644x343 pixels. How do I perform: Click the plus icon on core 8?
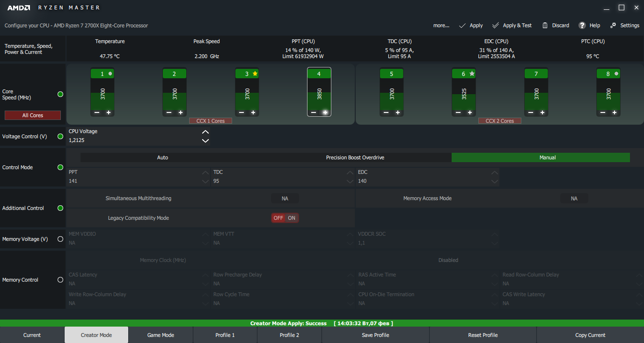click(x=615, y=112)
